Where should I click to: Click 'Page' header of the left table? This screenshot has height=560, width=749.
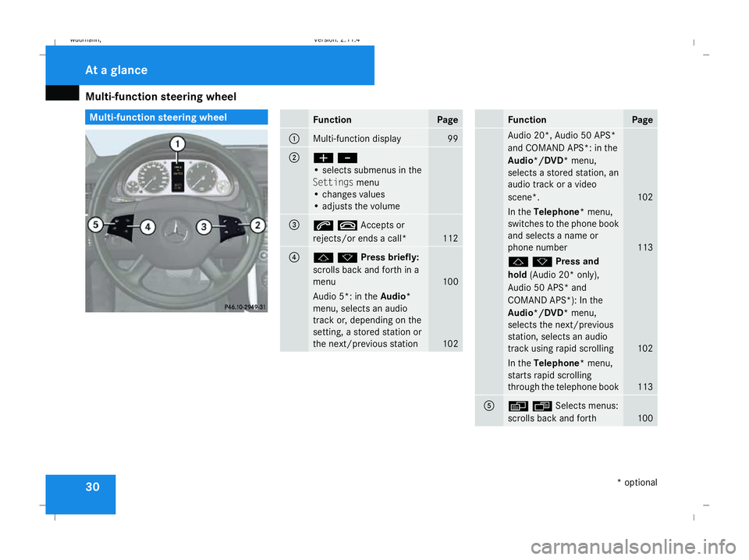tap(448, 120)
